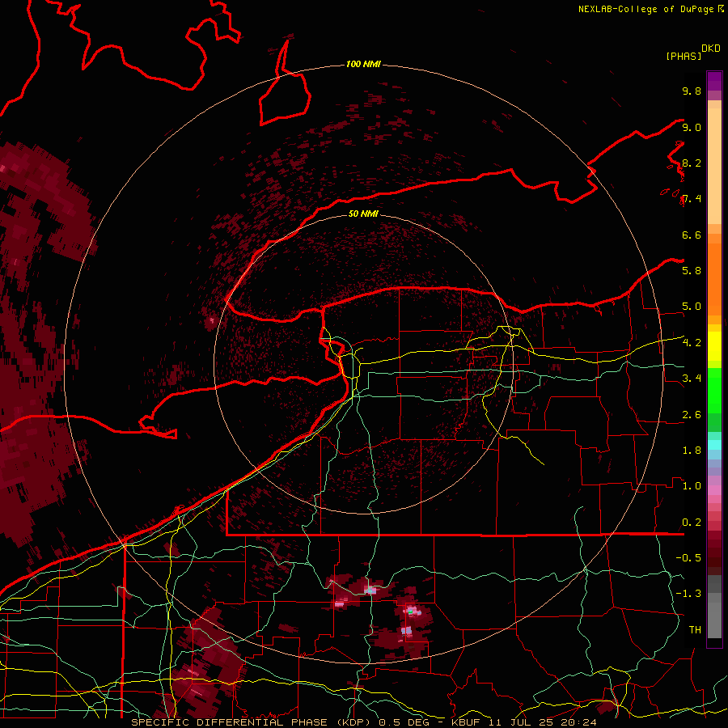Pick the cyan segment of color bar
728x728 pixels.
click(x=714, y=445)
